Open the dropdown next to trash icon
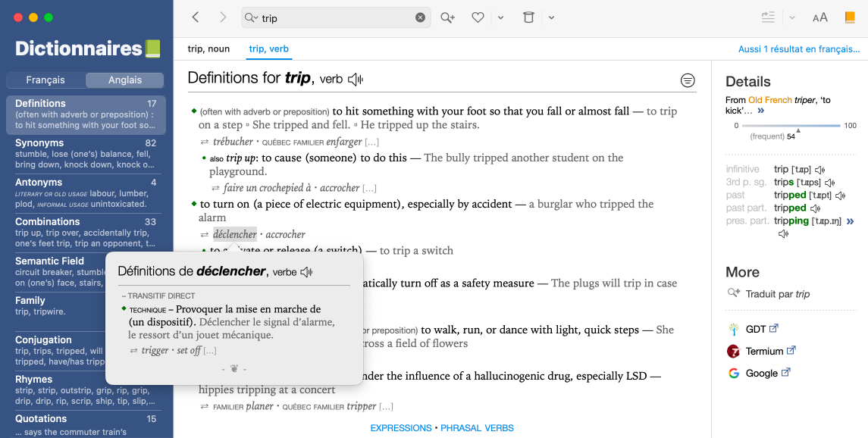Screen dimensions: 868x438 pyautogui.click(x=552, y=17)
